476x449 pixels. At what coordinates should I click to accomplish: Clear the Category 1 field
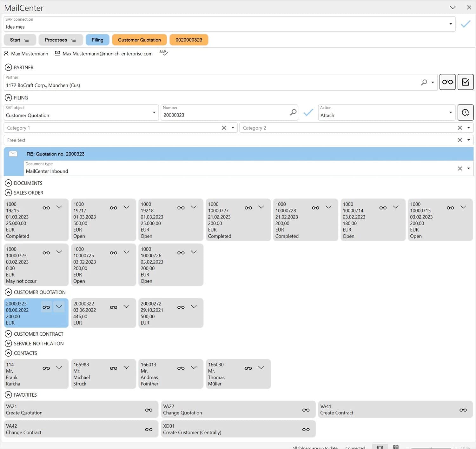(x=224, y=128)
